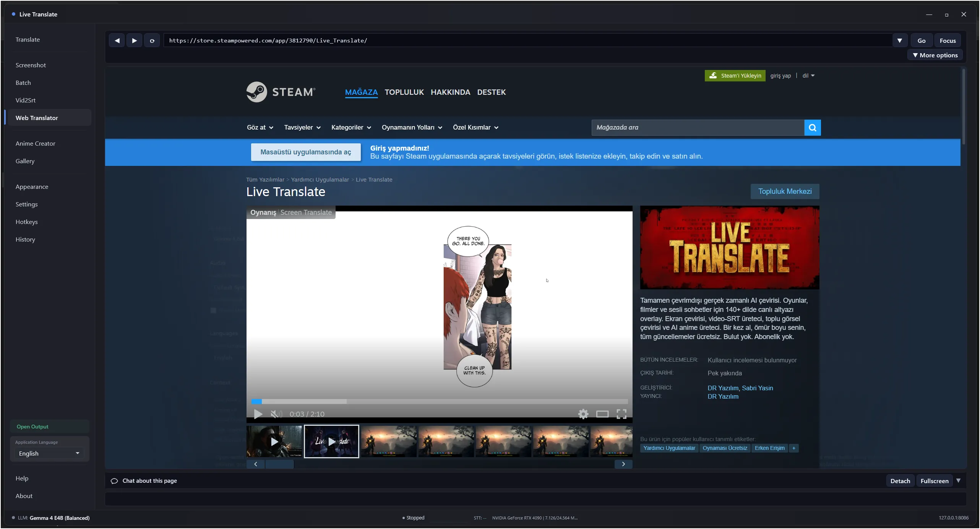Click the thumbnail strip scrollbar handle
Image resolution: width=980 pixels, height=529 pixels.
tap(279, 464)
